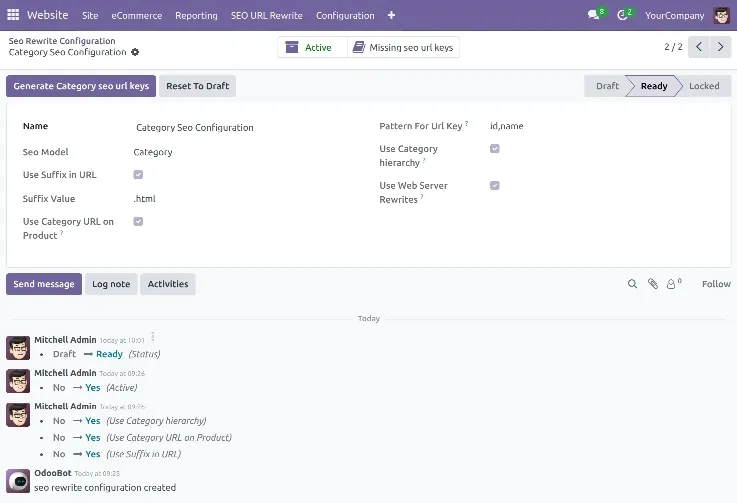Click the plus icon in the menu bar
This screenshot has width=737, height=503.
pyautogui.click(x=391, y=16)
